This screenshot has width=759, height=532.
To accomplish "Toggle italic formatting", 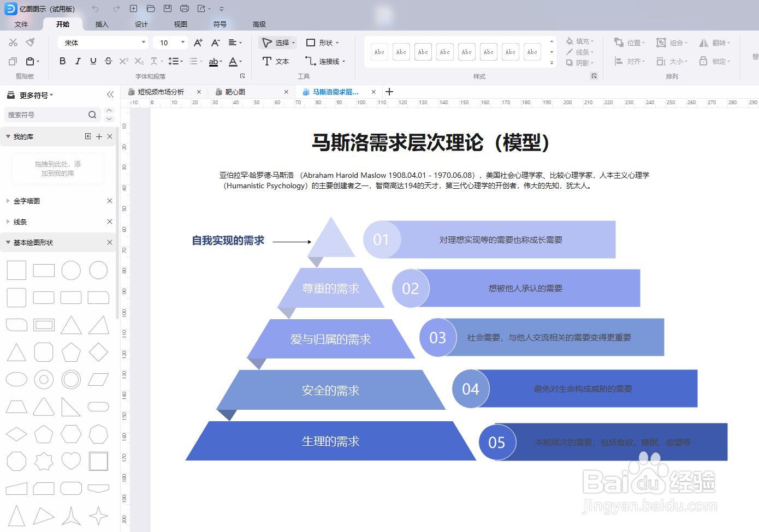I will (x=78, y=61).
